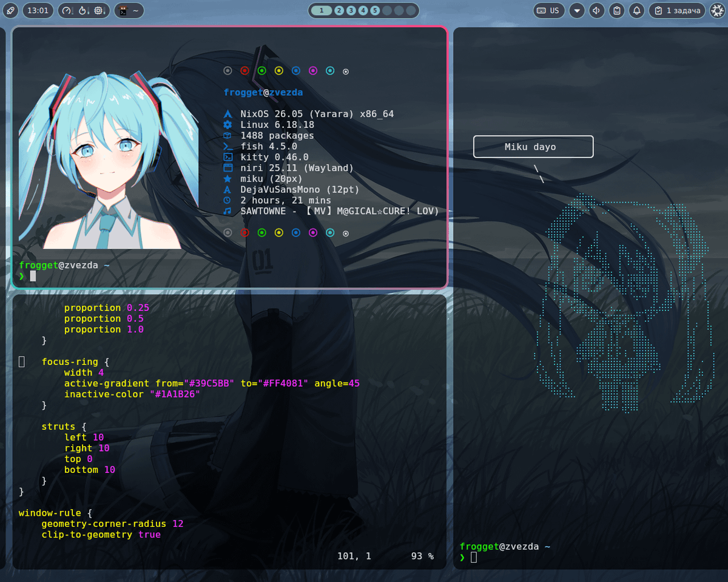Screen dimensions: 728x582
Task: Click the flame temperature indicator in the bar
Action: pyautogui.click(x=83, y=10)
